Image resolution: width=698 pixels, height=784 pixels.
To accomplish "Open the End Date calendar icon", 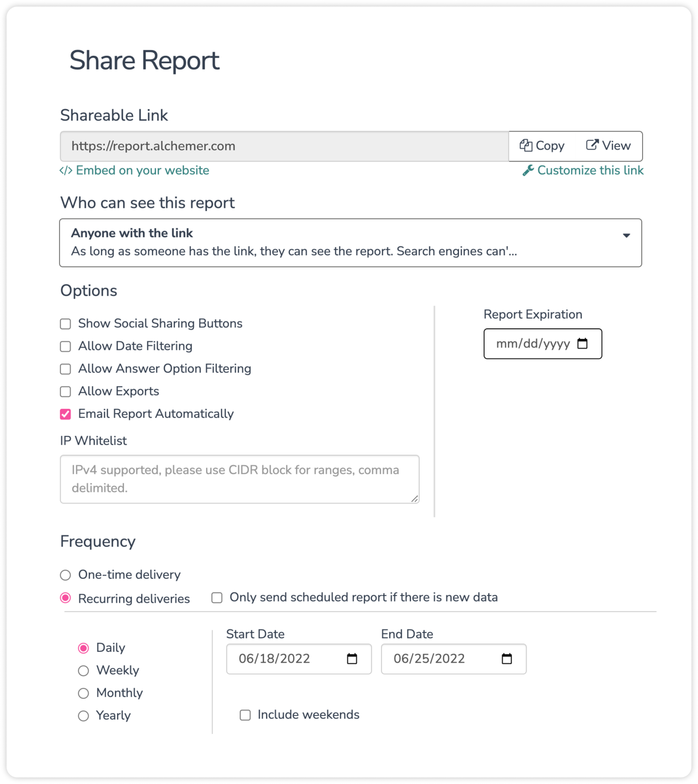I will [x=507, y=658].
